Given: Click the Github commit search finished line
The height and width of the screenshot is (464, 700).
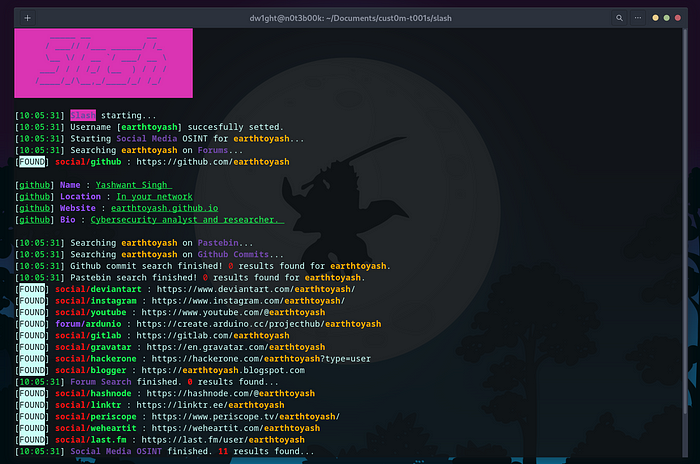Looking at the screenshot, I should (x=203, y=266).
